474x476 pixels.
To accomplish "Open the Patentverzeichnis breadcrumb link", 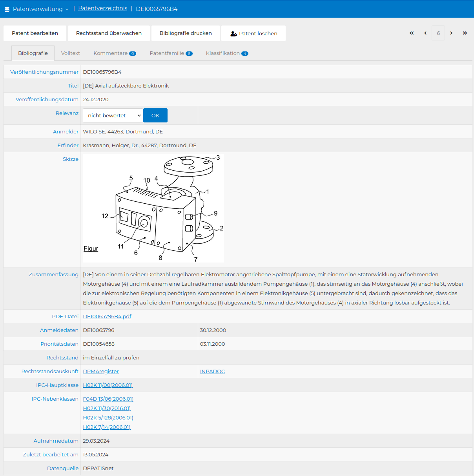I will (x=103, y=8).
